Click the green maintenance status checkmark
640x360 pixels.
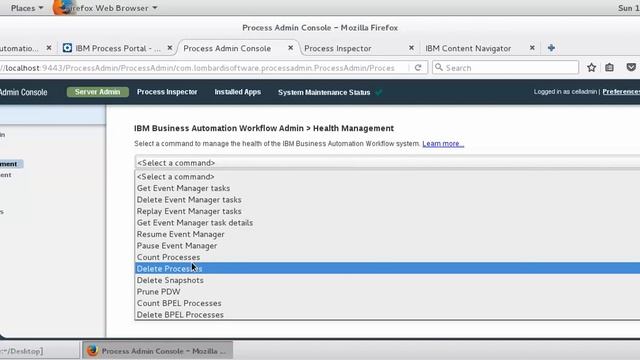(379, 92)
